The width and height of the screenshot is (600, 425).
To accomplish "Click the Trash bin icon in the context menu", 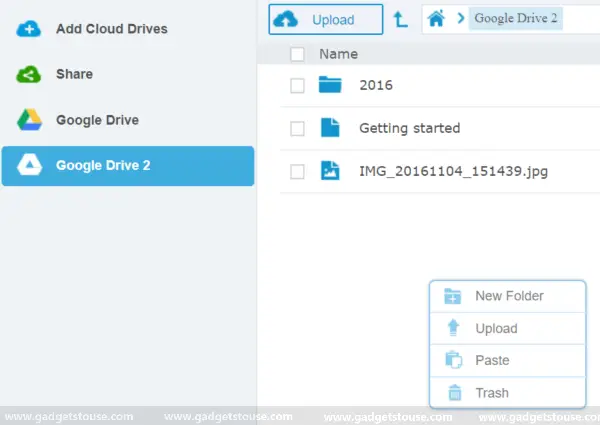I will pos(455,392).
